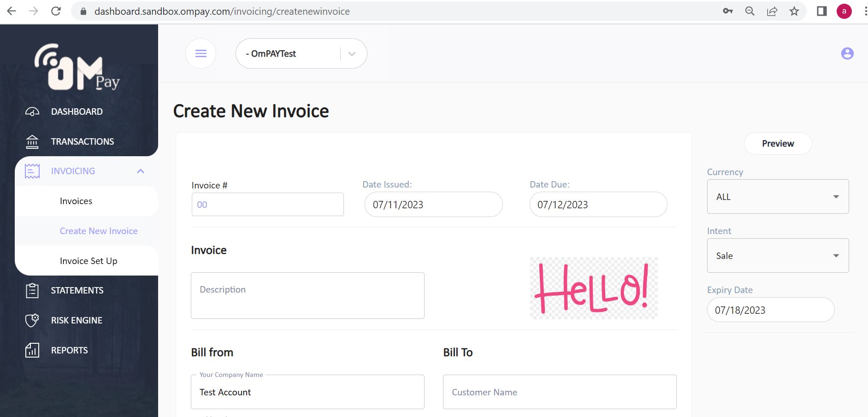The image size is (868, 417).
Task: Click the Invoice # input field
Action: coord(267,205)
